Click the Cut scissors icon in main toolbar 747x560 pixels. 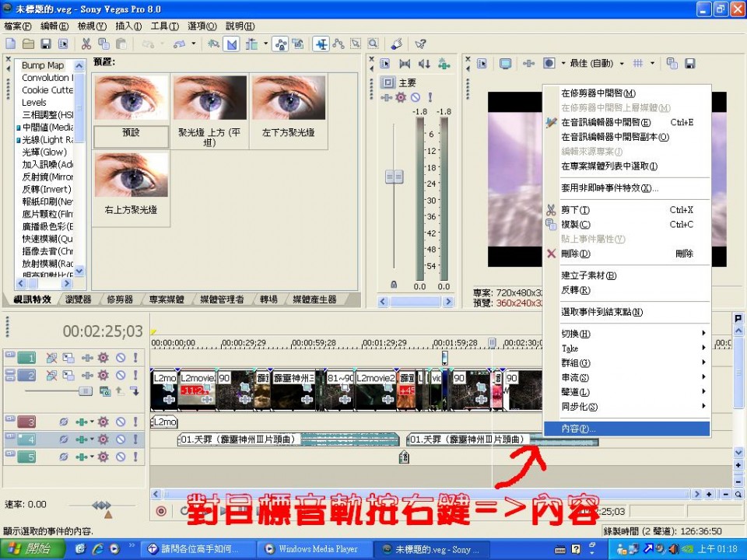[86, 44]
